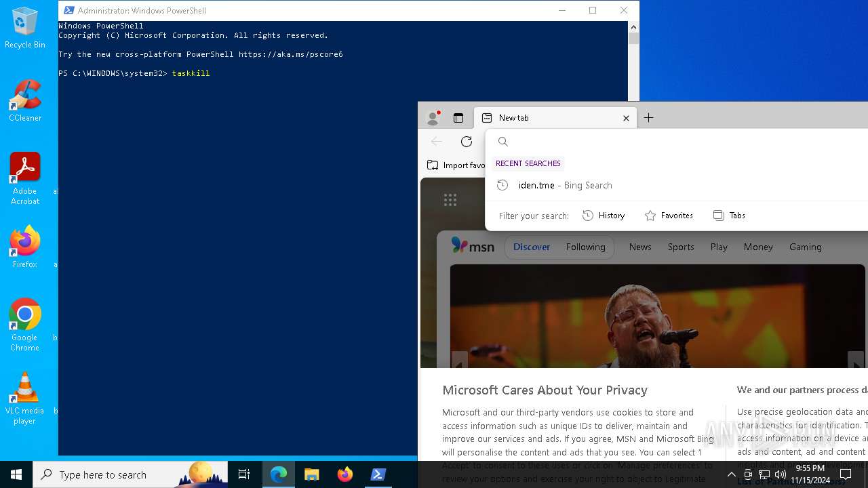Image resolution: width=868 pixels, height=488 pixels.
Task: Open the notification center icon
Action: click(846, 474)
